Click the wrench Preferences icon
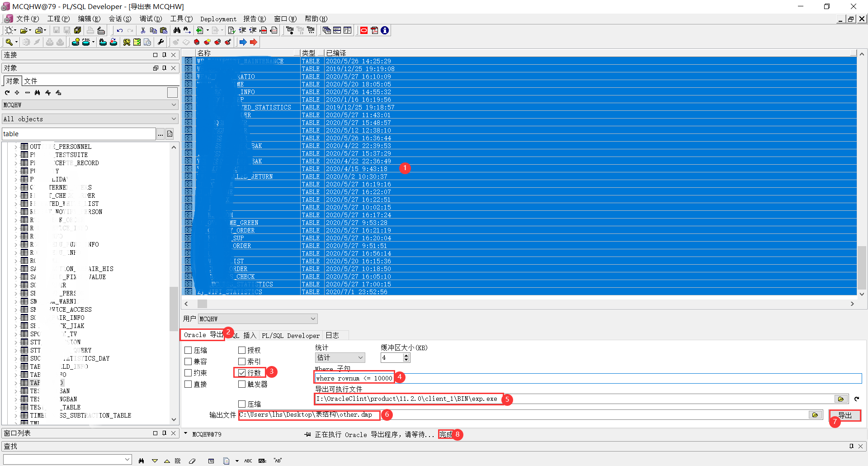 (x=160, y=42)
